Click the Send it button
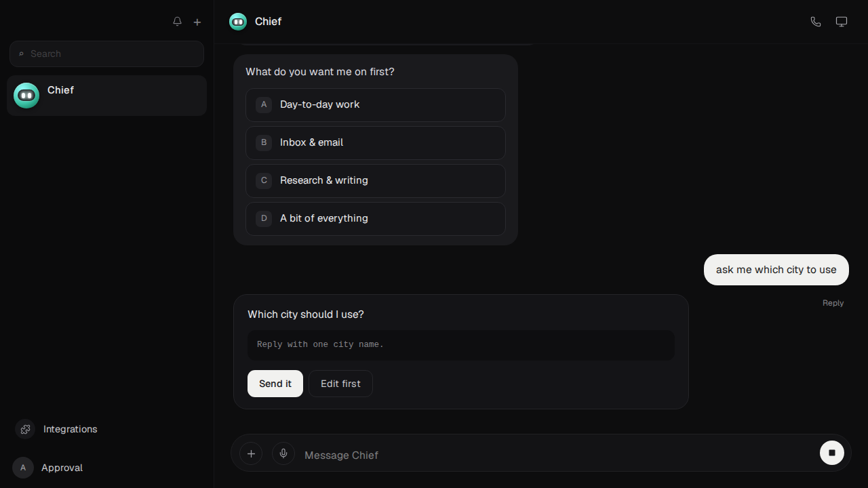Screen dimensions: 868x488 coord(275,384)
